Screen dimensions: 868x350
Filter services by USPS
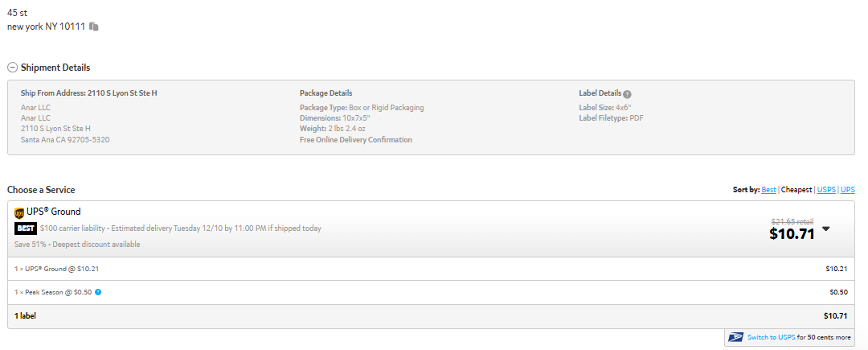tap(826, 190)
